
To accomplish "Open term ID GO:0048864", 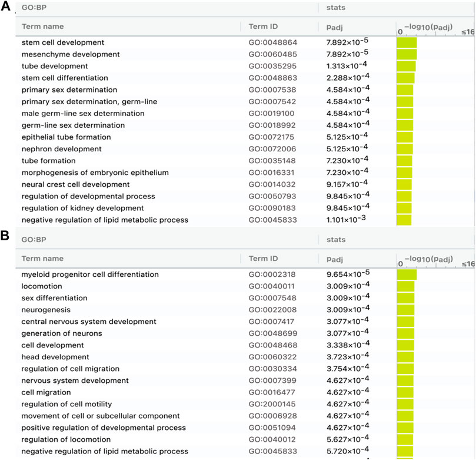I will point(272,42).
